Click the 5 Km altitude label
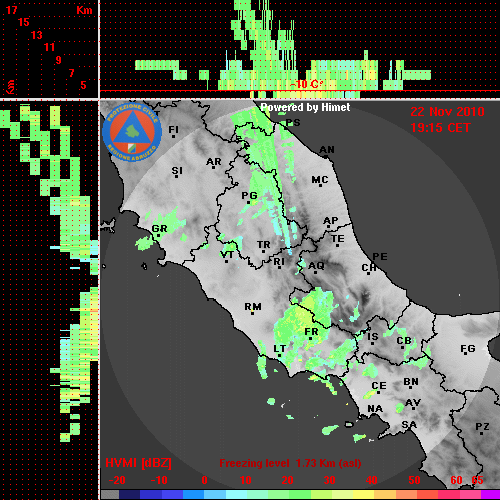Viewport: 500px width, 500px height. 83,85
